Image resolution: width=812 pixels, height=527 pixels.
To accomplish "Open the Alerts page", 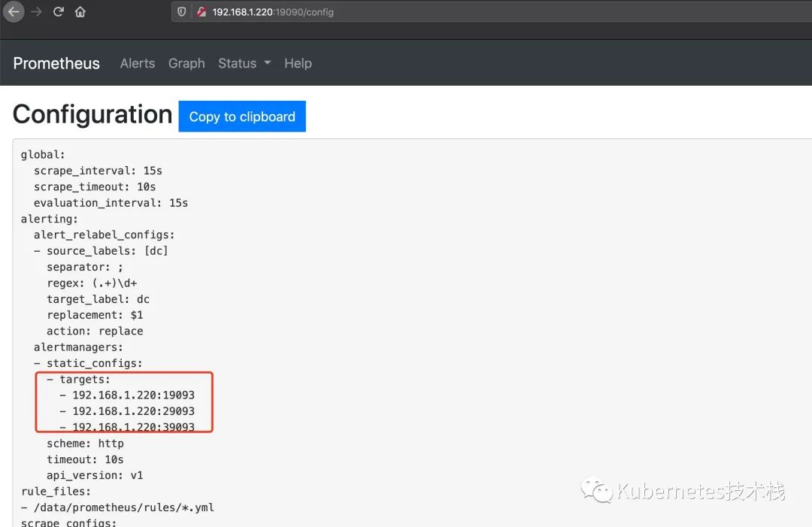I will coord(138,63).
